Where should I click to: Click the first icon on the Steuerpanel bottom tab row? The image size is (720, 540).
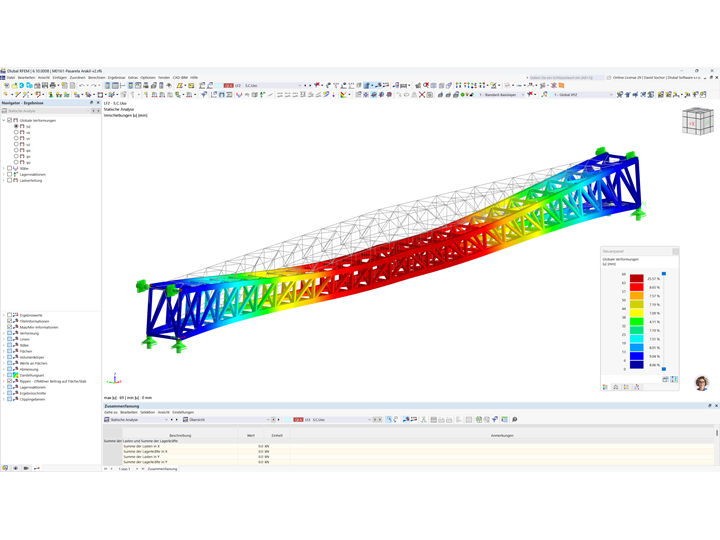605,387
